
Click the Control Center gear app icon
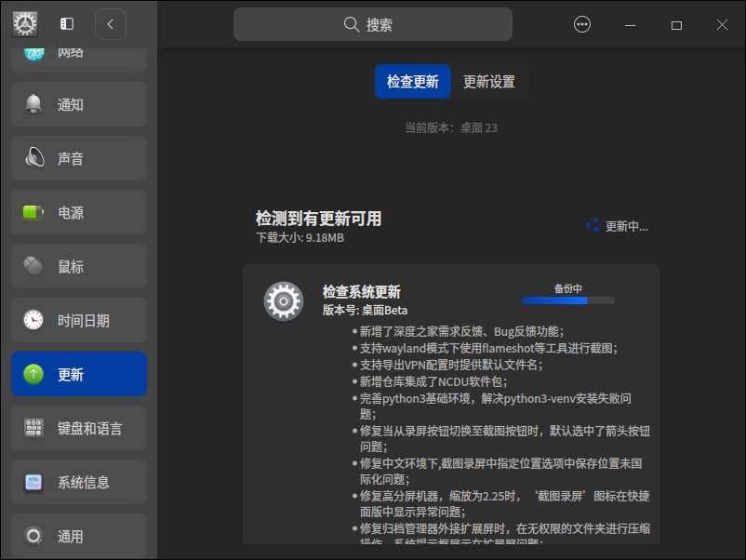25,24
